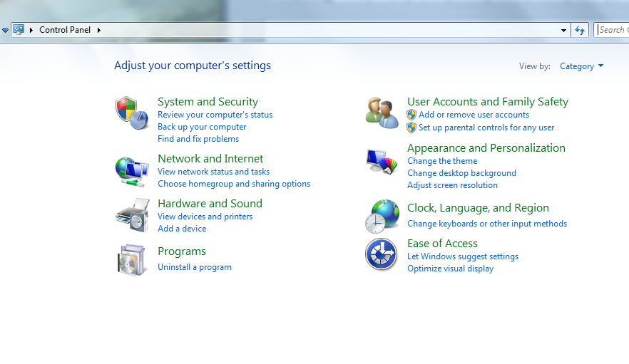Open Review your computer's status
This screenshot has height=364, width=629.
(215, 115)
